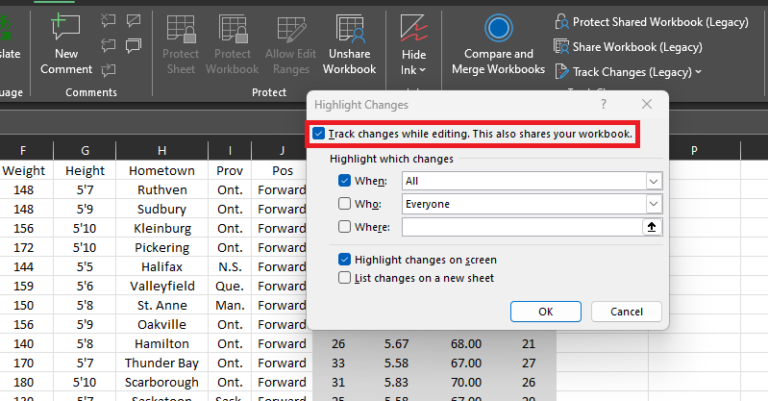
Task: Select column G header
Action: (85, 150)
